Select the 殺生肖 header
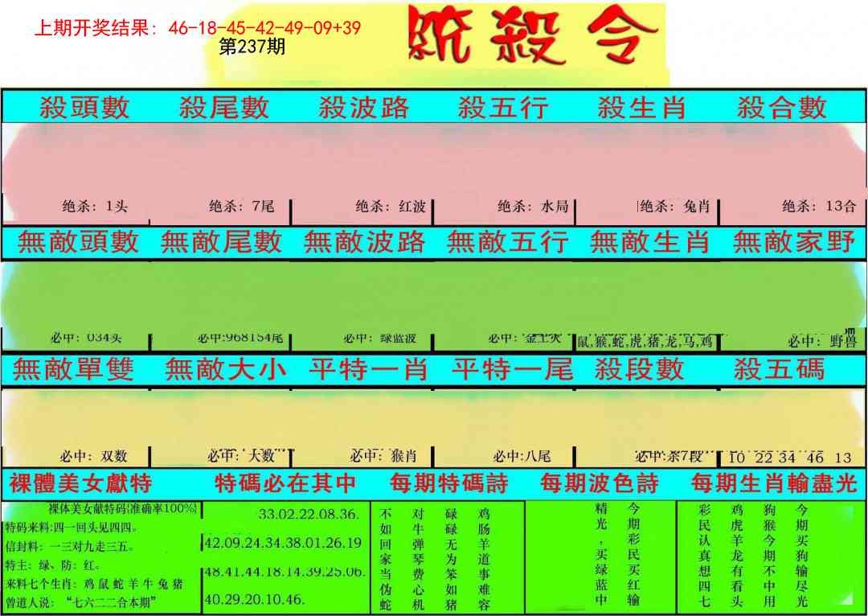 click(x=641, y=108)
